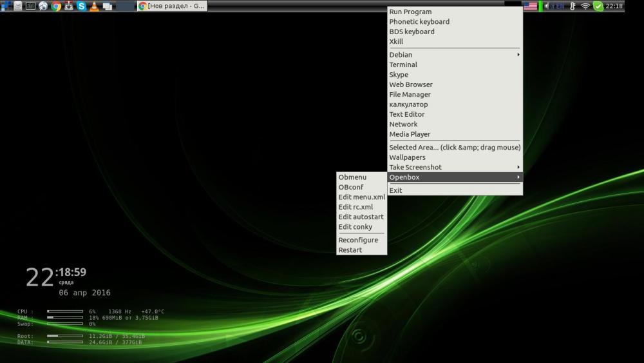Open the blue squares menu icon in the panel
The height and width of the screenshot is (363, 644).
pyautogui.click(x=6, y=6)
